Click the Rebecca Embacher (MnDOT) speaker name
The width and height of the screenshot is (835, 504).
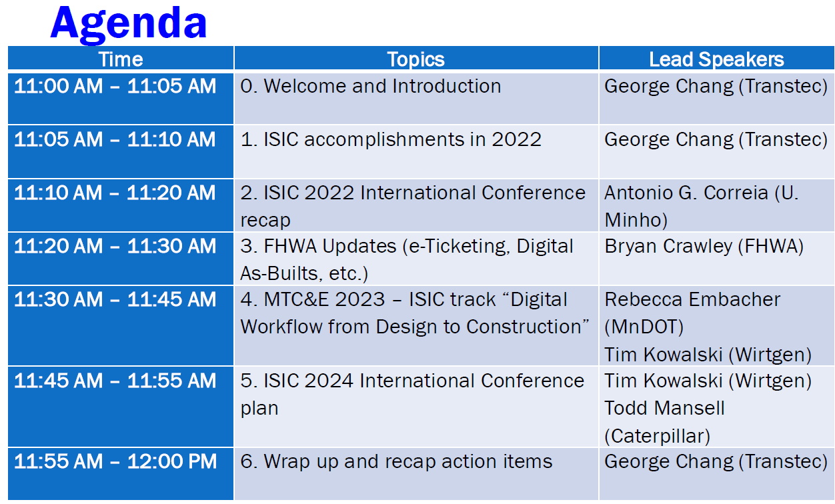coord(692,313)
